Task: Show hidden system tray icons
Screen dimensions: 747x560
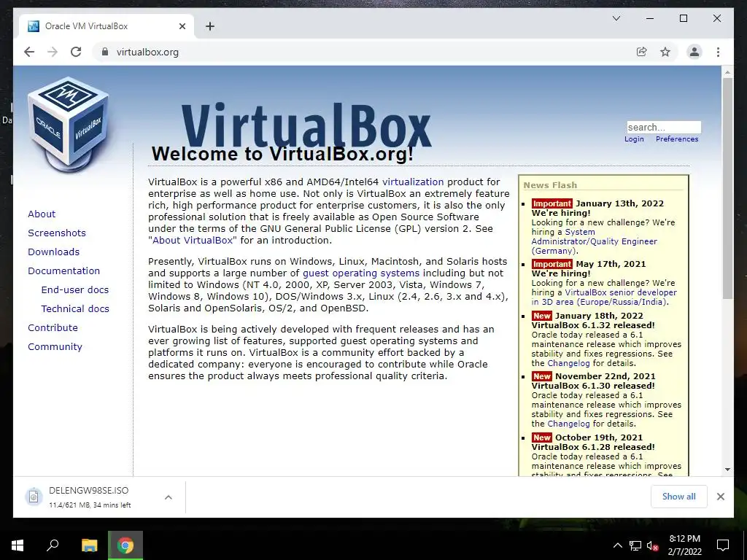Action: (617, 545)
